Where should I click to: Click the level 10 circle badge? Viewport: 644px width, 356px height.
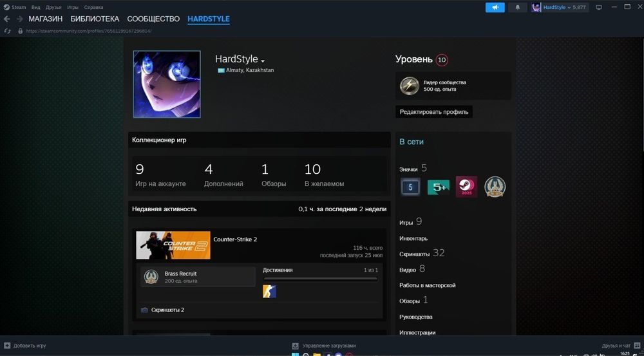[x=442, y=60]
